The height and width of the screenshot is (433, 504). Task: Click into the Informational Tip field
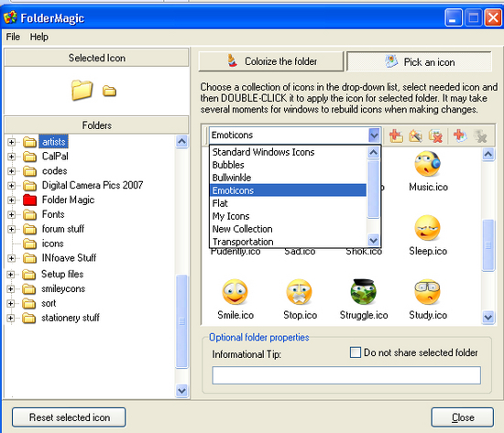pos(346,375)
